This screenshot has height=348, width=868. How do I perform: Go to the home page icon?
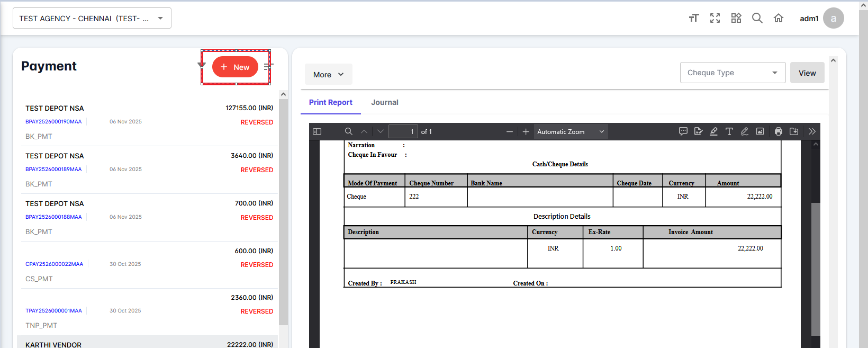[x=778, y=19]
